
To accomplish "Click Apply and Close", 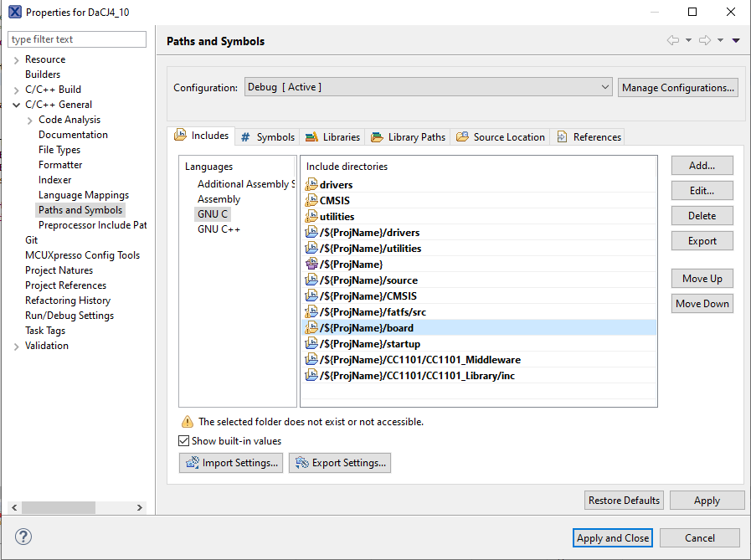I will [613, 538].
